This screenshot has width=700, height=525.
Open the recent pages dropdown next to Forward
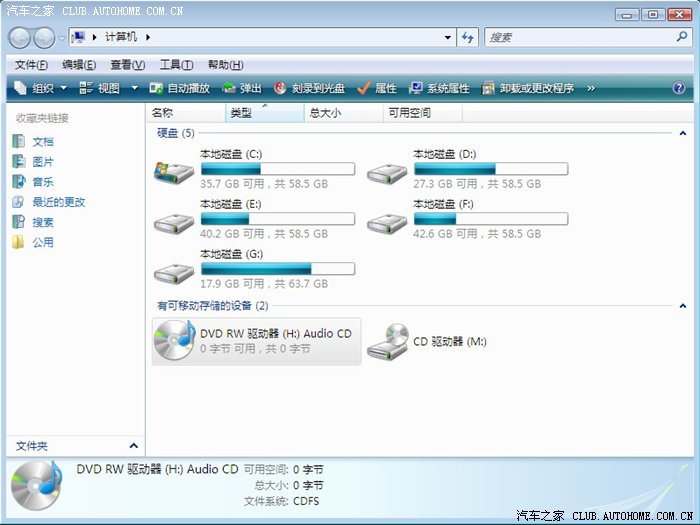tap(61, 38)
